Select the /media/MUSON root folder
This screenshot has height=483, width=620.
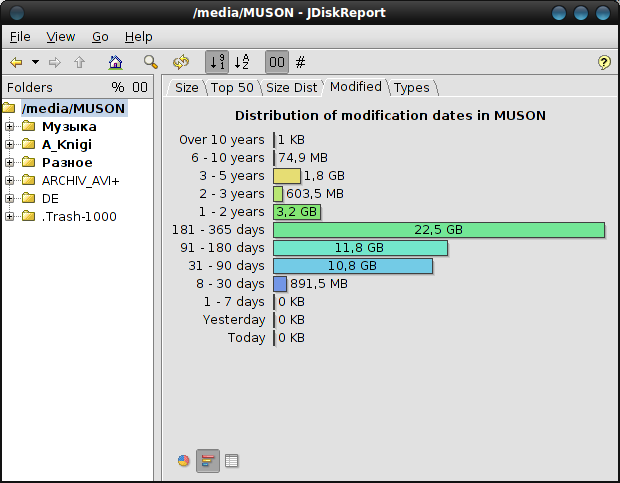pos(74,108)
